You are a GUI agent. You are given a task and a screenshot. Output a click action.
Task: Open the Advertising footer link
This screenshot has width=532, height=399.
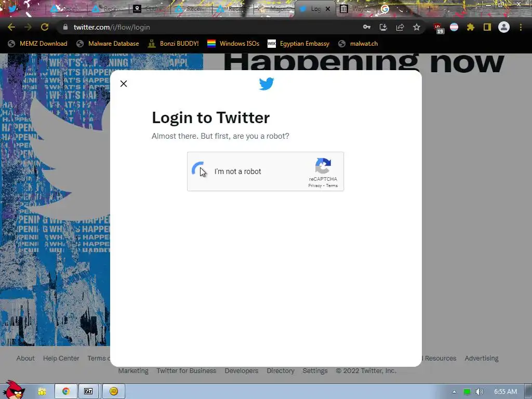(482, 358)
